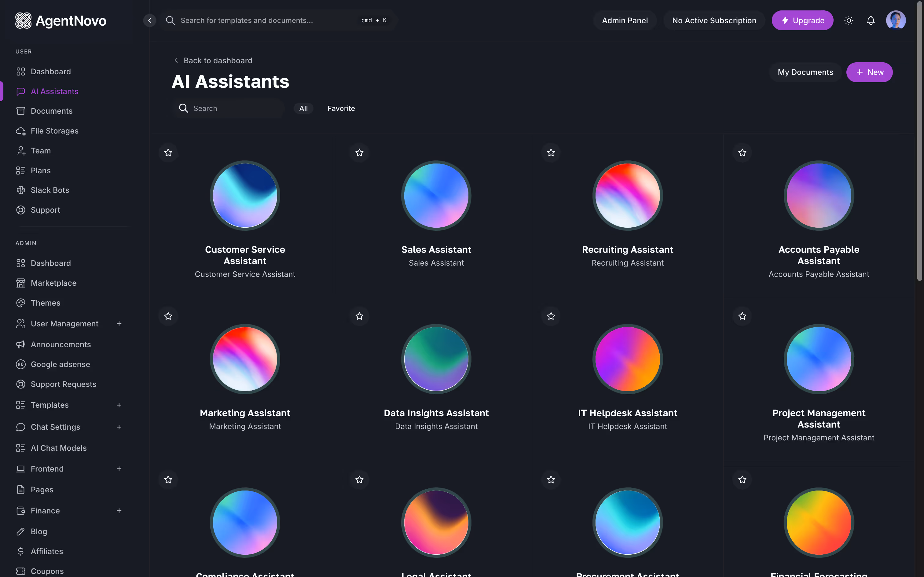
Task: Favorite the Data Insights Assistant star
Action: pos(359,316)
